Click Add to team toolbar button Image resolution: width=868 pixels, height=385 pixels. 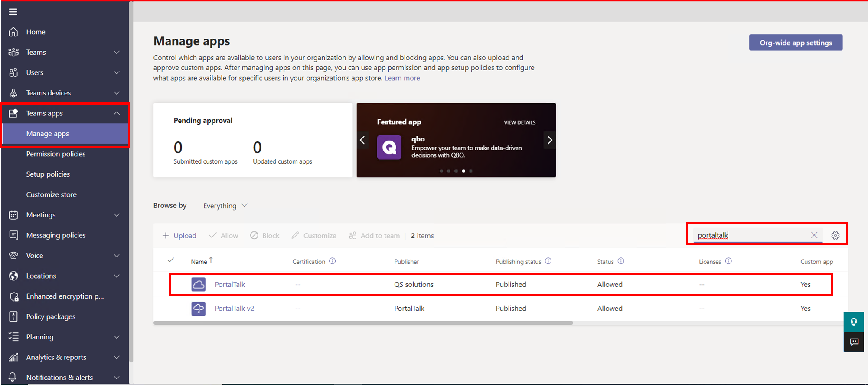pos(375,235)
